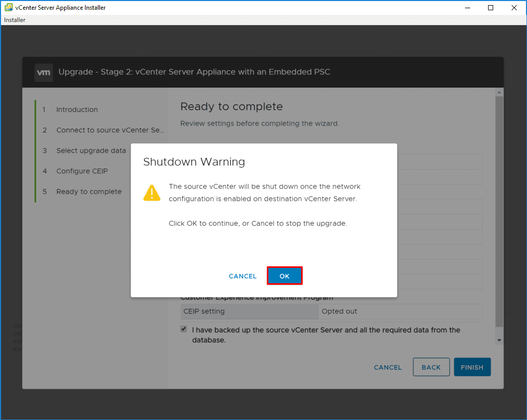The height and width of the screenshot is (420, 527).
Task: Minimize the installer window
Action: (x=468, y=8)
